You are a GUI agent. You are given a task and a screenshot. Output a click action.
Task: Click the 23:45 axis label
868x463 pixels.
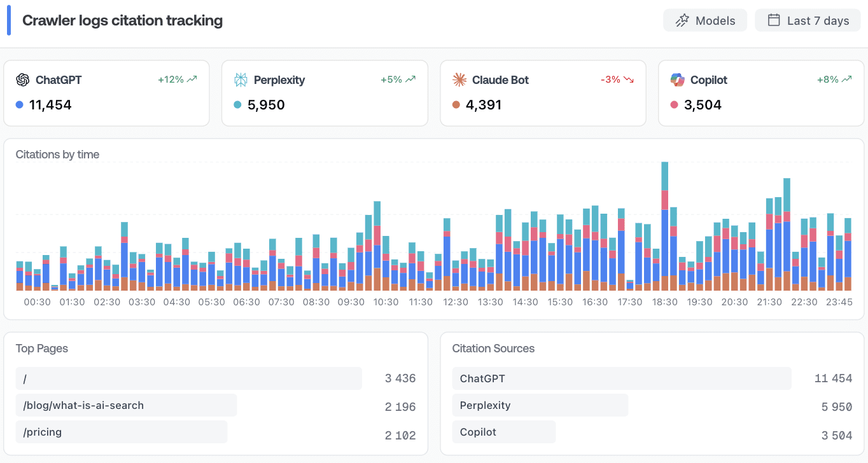(x=839, y=302)
